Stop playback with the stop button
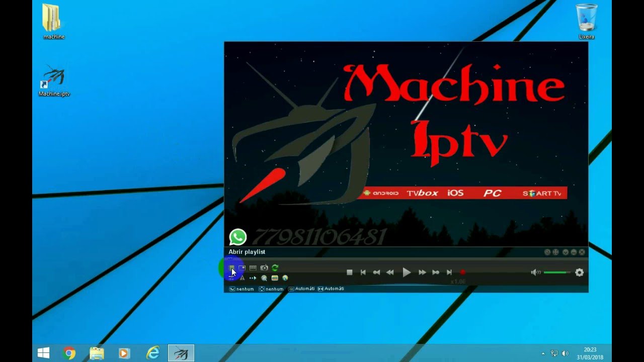This screenshot has height=362, width=644. pos(350,272)
